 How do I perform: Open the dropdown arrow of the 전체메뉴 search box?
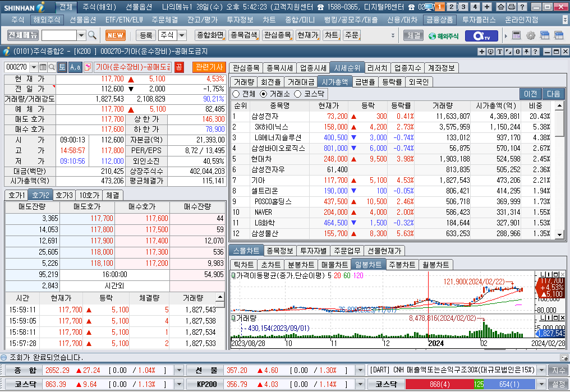81,35
